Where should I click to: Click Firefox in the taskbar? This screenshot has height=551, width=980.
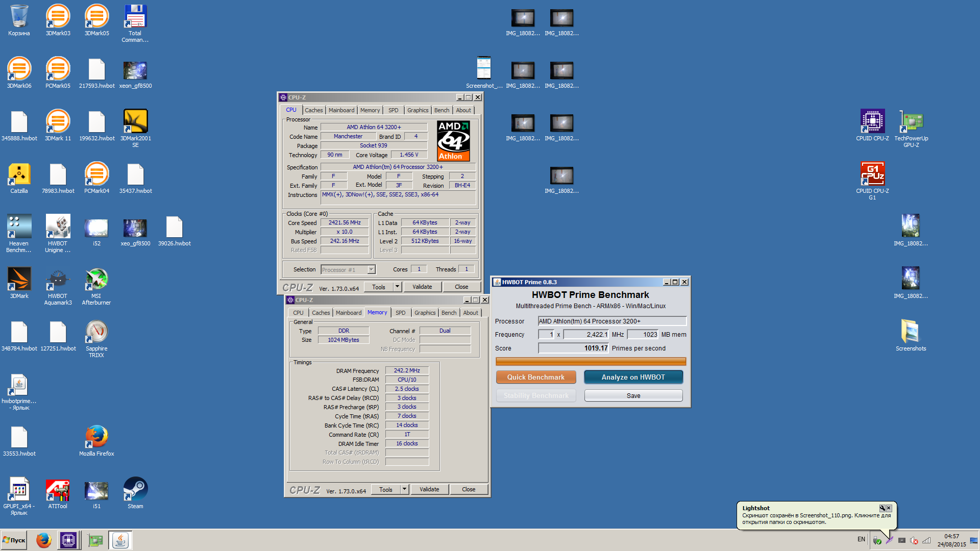(43, 540)
